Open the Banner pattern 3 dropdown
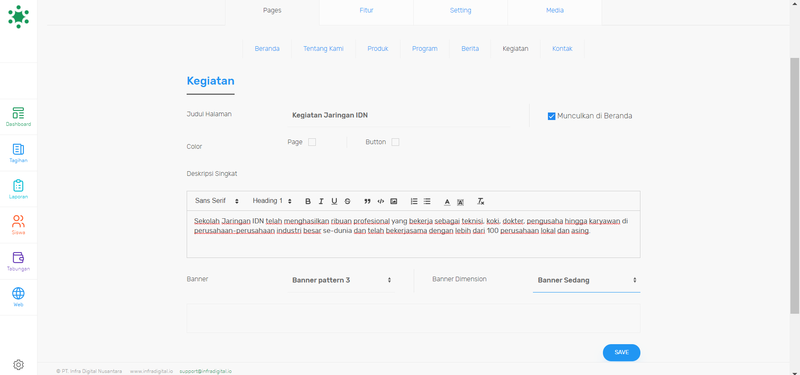 point(341,280)
